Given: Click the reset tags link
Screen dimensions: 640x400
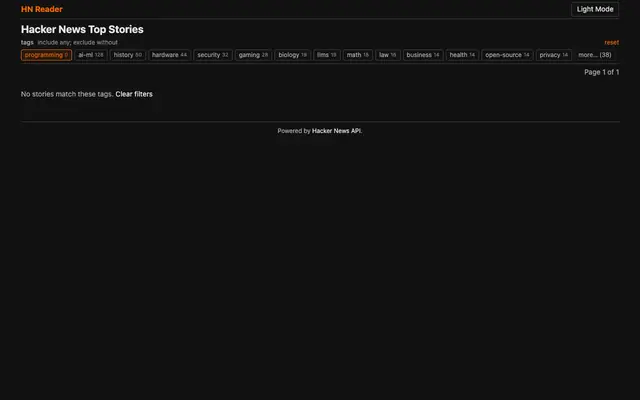Looking at the screenshot, I should [611, 42].
